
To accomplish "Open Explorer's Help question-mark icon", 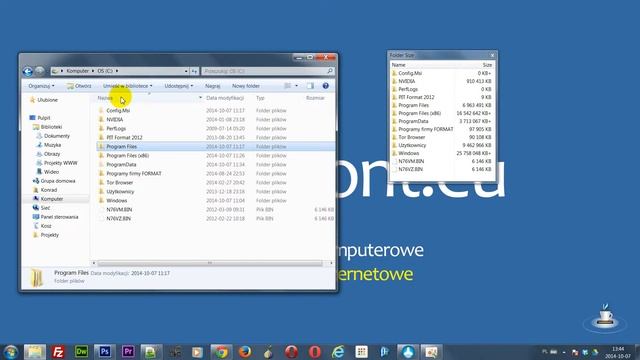I will [x=325, y=86].
